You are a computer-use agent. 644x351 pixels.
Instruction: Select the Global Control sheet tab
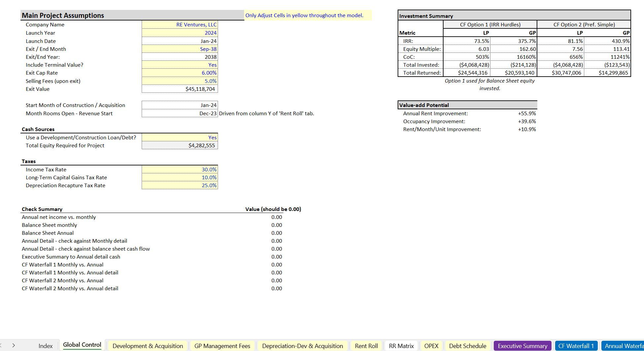(82, 345)
